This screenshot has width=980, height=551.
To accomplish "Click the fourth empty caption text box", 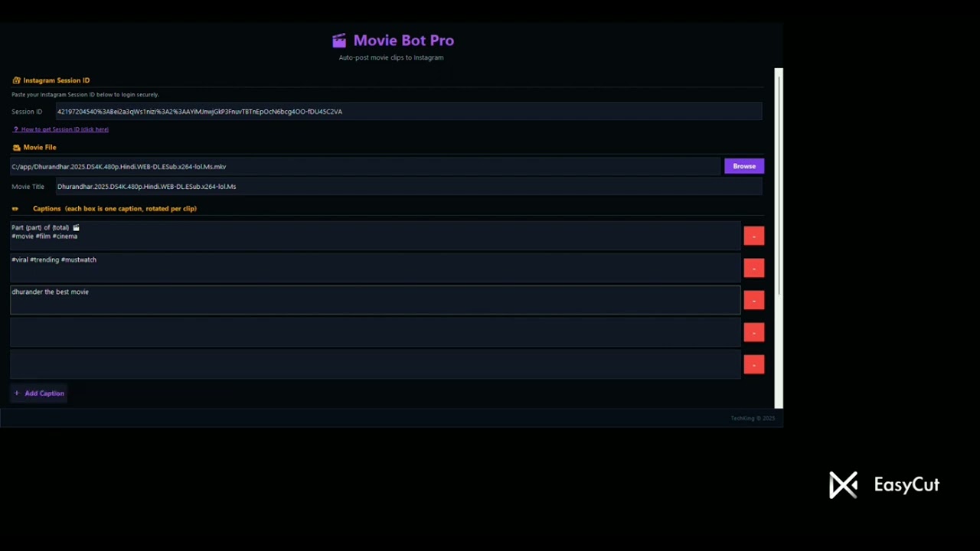I will [x=375, y=333].
